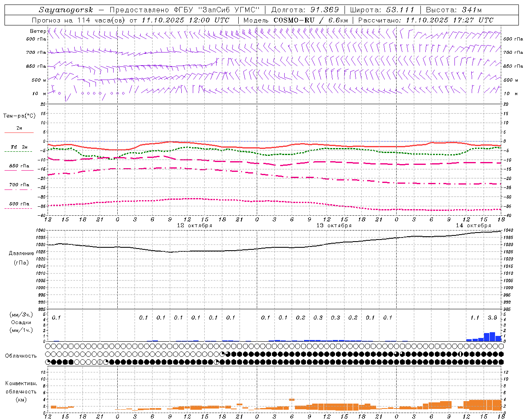Viewport: 525px width, 420px height.
Task: Click the '(мм/3ч.)' precipitation unit label
Action: coord(21,315)
